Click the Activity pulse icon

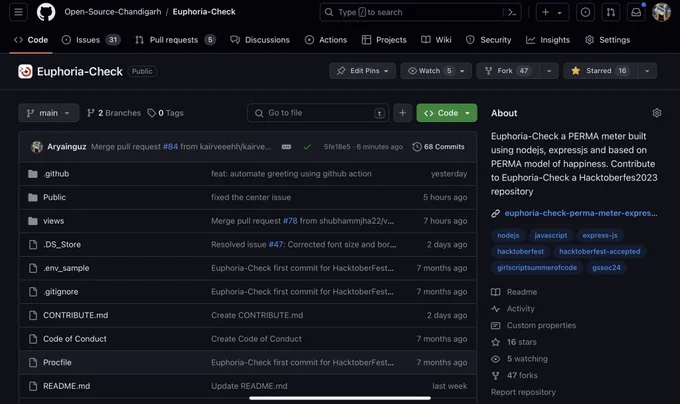pyautogui.click(x=495, y=309)
